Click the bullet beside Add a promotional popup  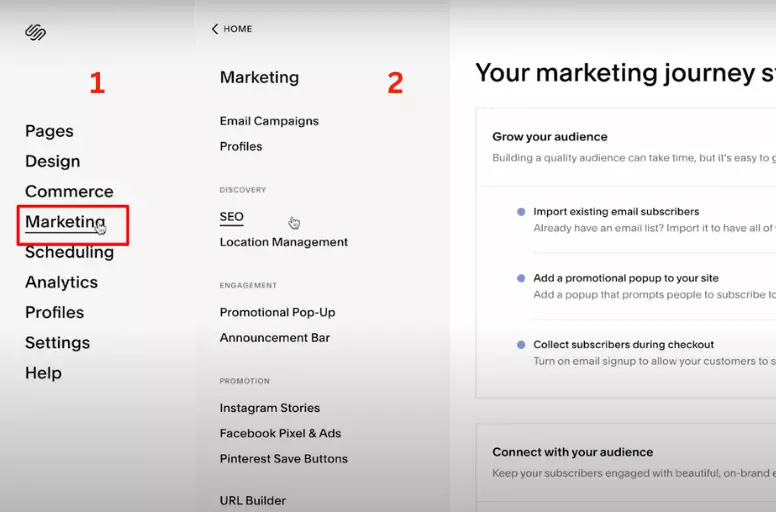coord(521,279)
